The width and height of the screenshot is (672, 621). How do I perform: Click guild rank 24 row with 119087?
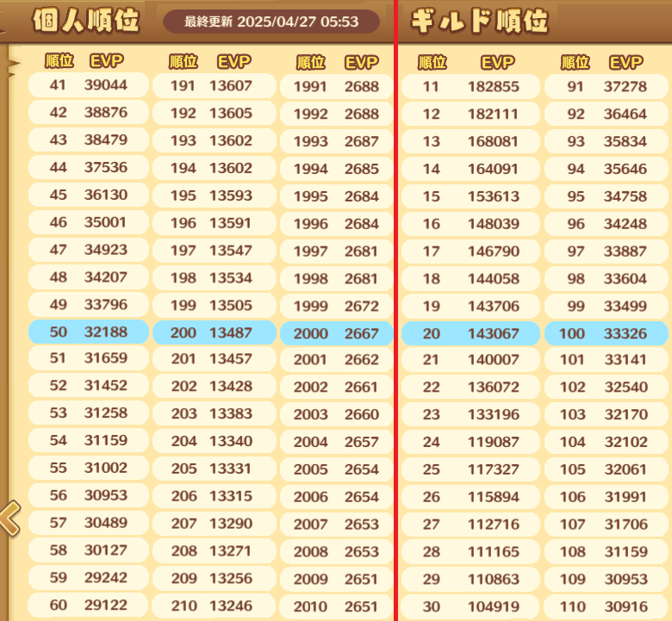470,443
